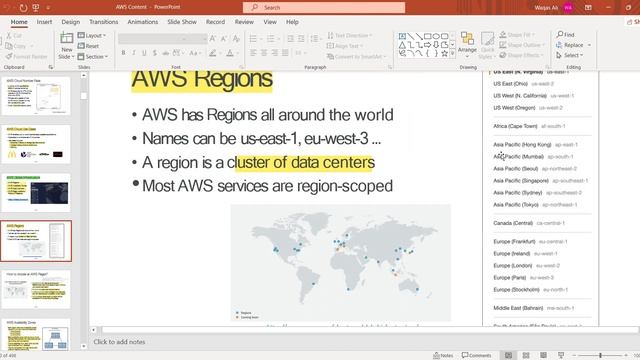Toggle Italic formatting
This screenshot has width=640, height=360.
point(133,53)
